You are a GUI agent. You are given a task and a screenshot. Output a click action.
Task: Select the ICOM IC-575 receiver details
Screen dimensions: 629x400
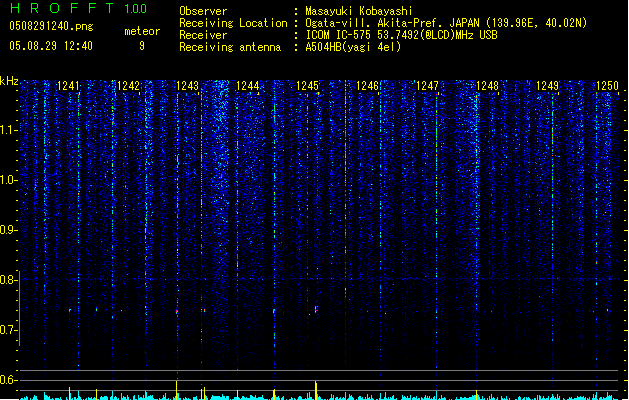(x=401, y=35)
